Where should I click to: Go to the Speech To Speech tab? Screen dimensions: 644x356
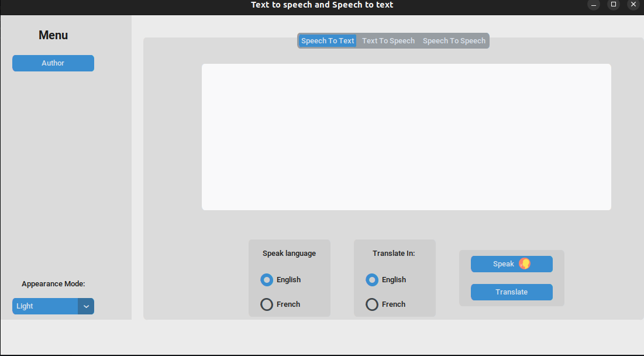coord(454,41)
